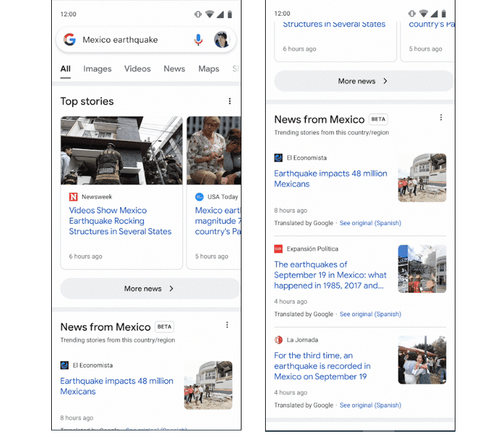This screenshot has height=437, width=504.
Task: Switch to the Videos tab
Action: pyautogui.click(x=137, y=69)
